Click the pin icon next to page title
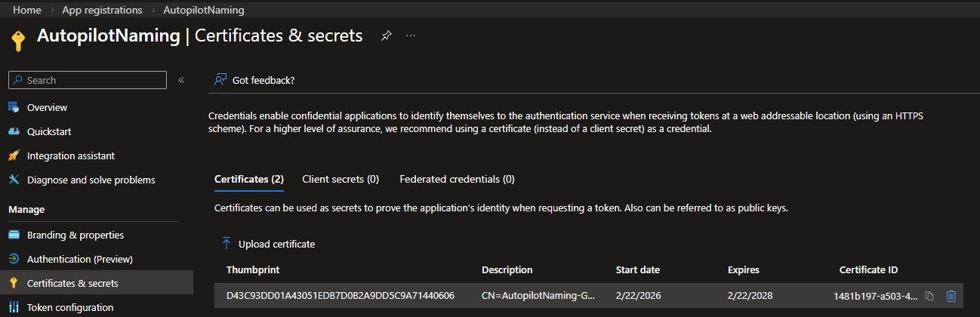 click(x=386, y=35)
